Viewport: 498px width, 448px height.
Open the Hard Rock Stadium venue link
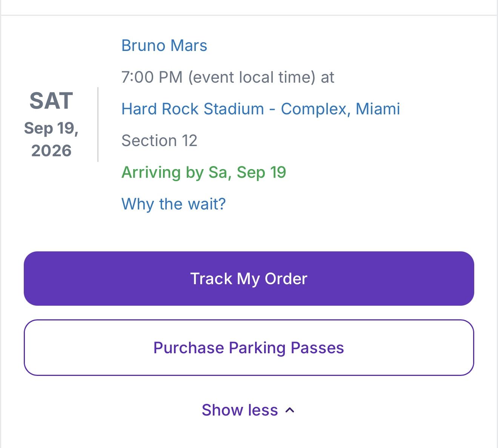[192, 109]
